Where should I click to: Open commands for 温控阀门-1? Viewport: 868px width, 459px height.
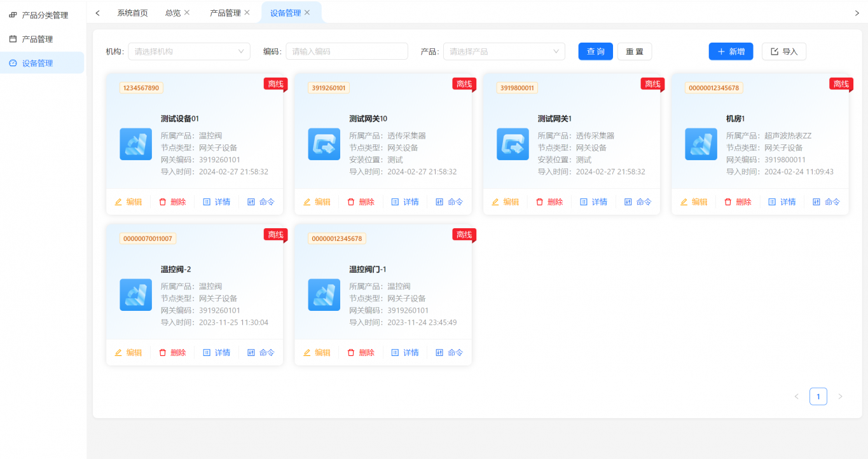coord(450,353)
